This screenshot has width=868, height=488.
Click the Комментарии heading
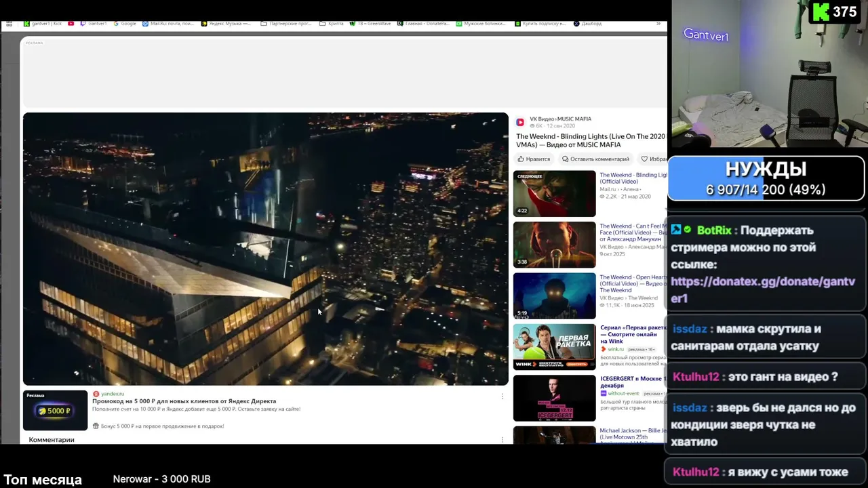pyautogui.click(x=52, y=440)
